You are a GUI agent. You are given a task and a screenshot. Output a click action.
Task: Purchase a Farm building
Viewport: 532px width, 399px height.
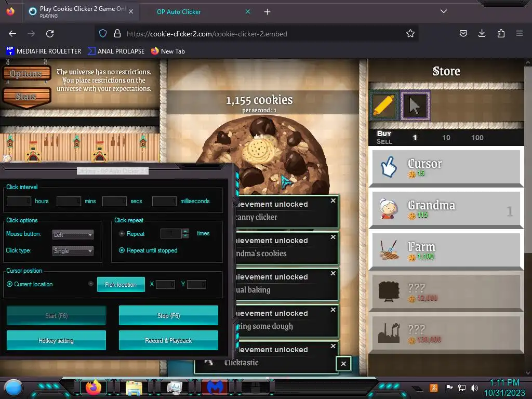(446, 250)
